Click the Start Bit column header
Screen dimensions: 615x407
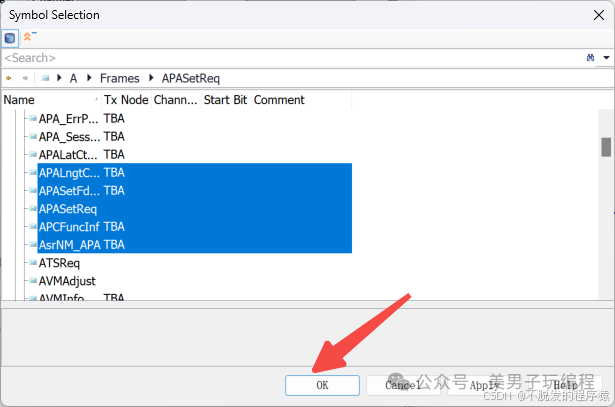226,100
